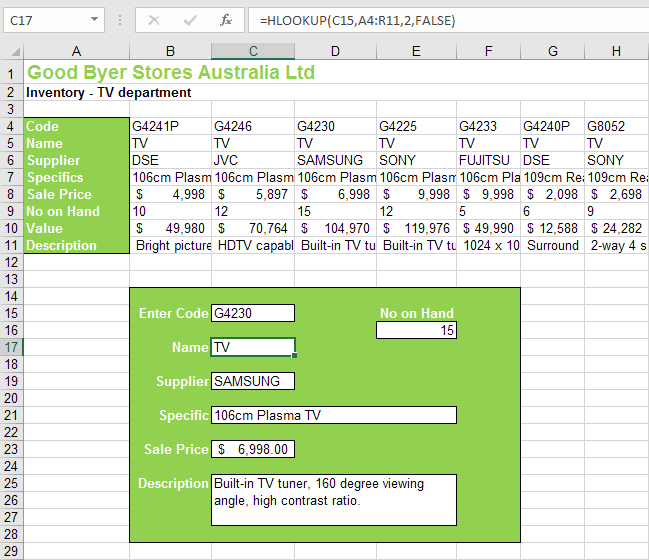
Task: Click the No on Hand result cell 15
Action: pyautogui.click(x=416, y=330)
